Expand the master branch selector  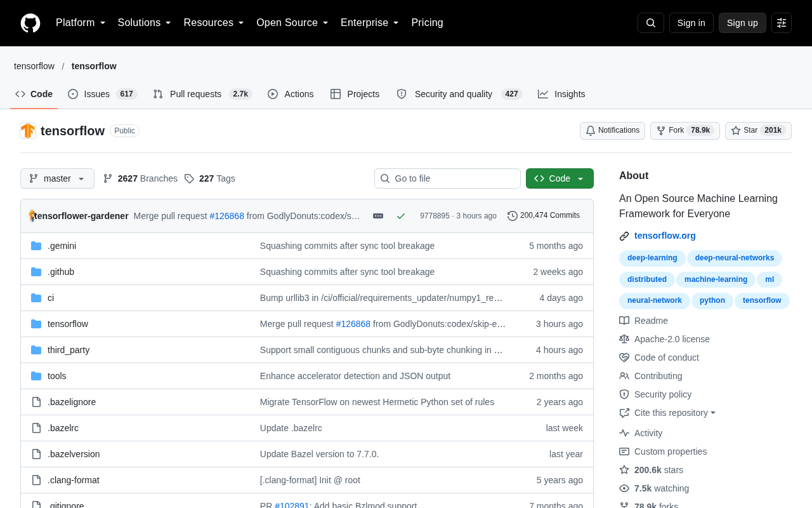pos(57,178)
